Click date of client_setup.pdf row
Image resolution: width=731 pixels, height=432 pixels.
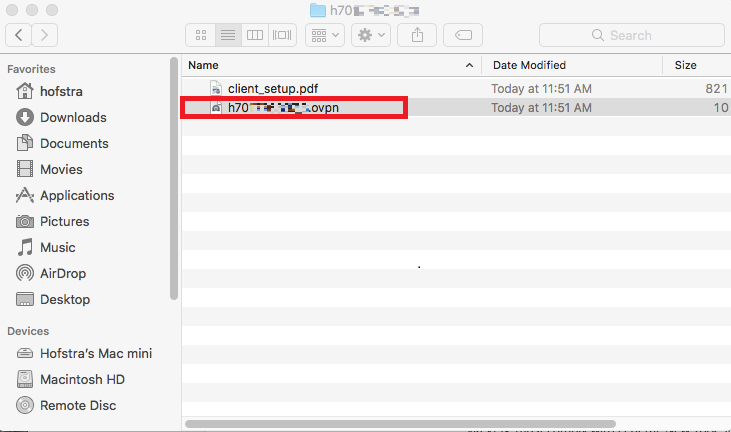pyautogui.click(x=541, y=89)
